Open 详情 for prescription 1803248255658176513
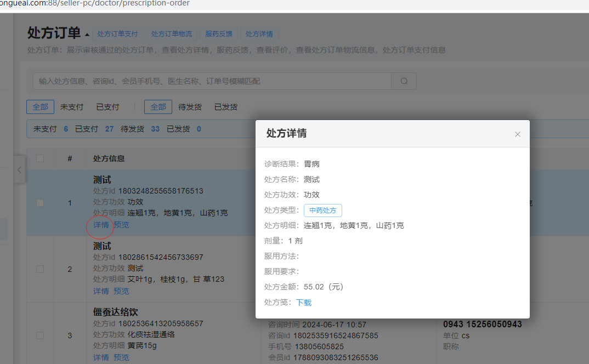589x364 pixels. pos(101,225)
